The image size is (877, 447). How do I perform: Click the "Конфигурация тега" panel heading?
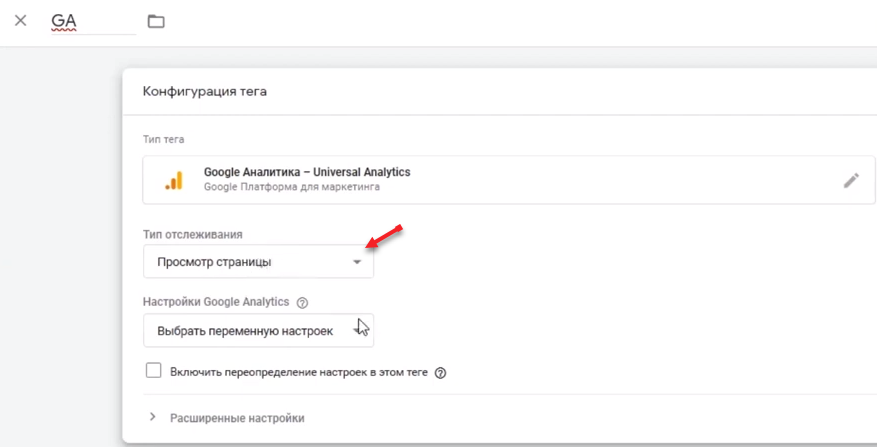click(x=204, y=92)
